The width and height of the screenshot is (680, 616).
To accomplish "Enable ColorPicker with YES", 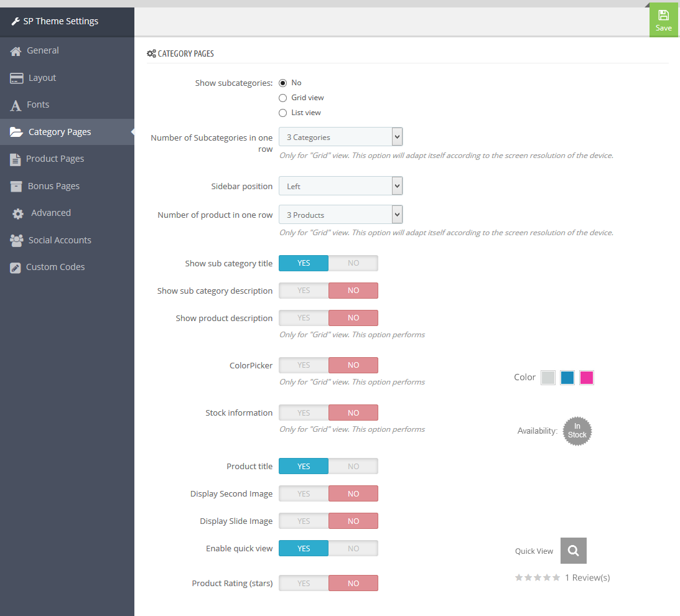I will (304, 365).
